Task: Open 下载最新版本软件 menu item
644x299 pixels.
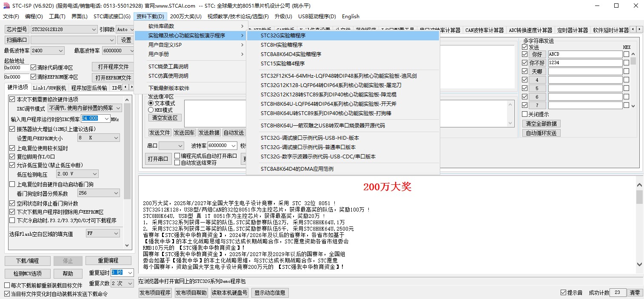Action: pos(190,88)
